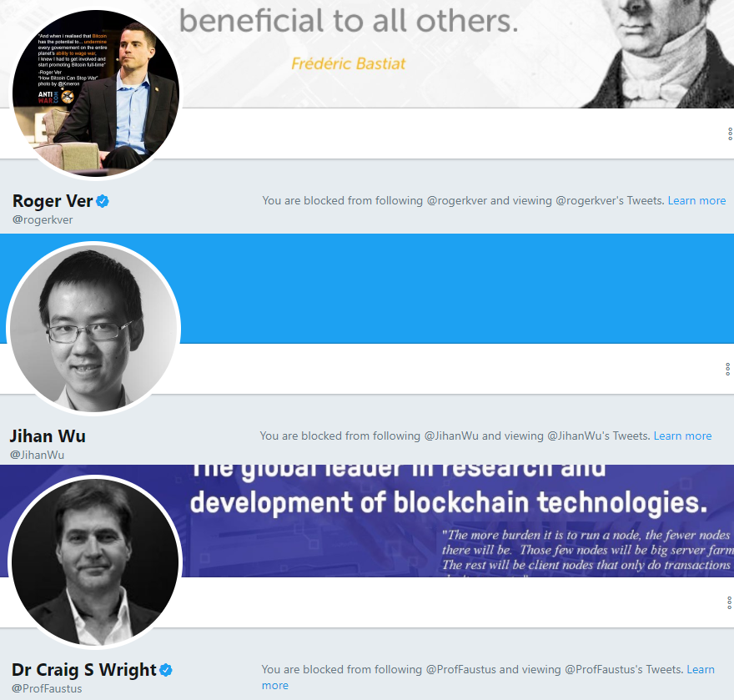Click the Roger Ver display name
Screen dimensions: 734x700
coord(53,201)
